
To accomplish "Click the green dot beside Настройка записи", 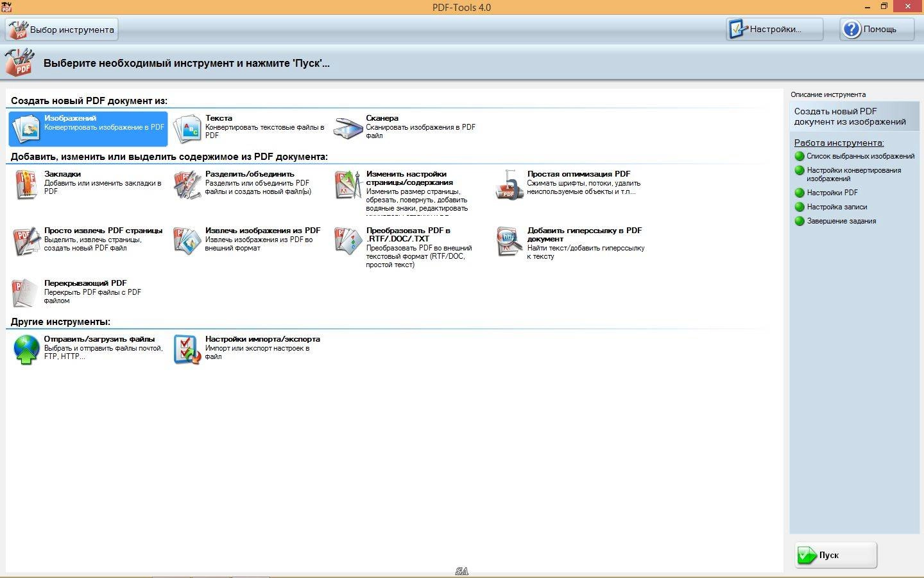I will tap(800, 207).
